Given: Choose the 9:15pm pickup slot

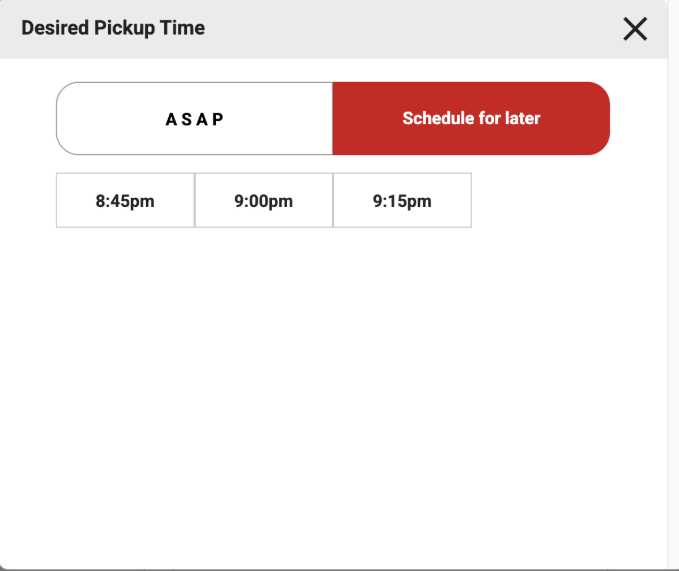Looking at the screenshot, I should (402, 200).
